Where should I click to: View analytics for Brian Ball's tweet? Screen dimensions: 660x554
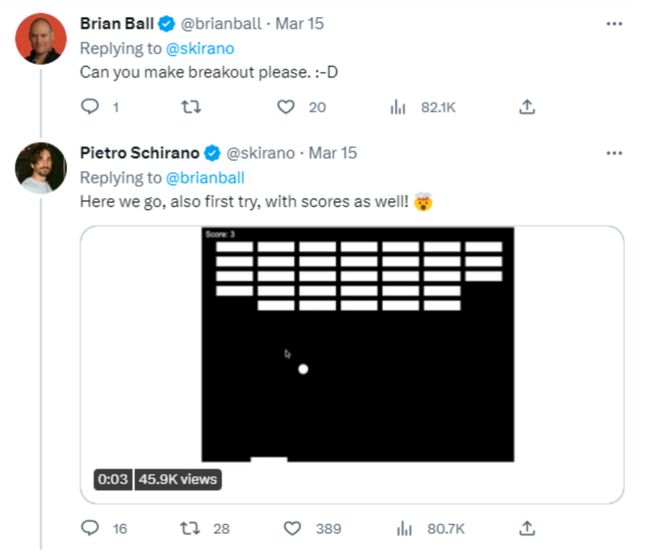coord(396,107)
